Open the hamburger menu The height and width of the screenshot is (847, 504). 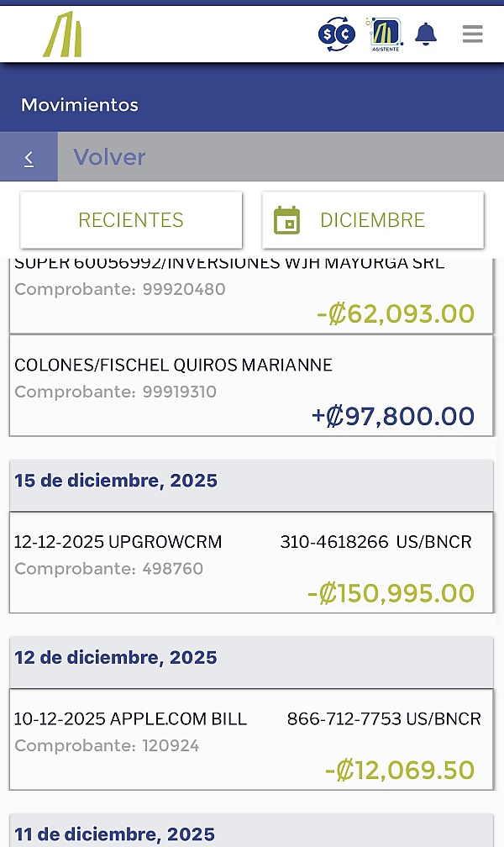pyautogui.click(x=472, y=34)
